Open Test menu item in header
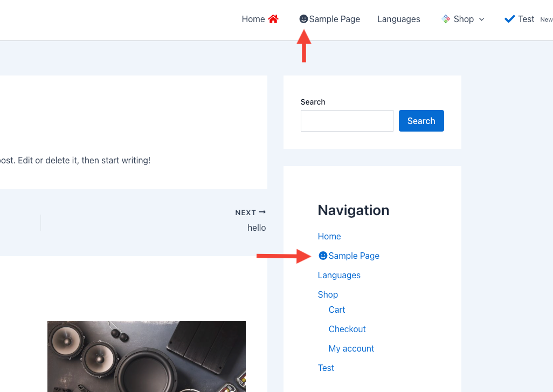This screenshot has width=553, height=392. (526, 19)
